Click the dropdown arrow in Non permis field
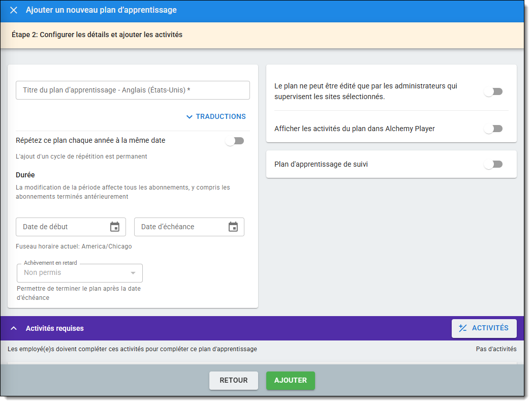The image size is (532, 404). coord(133,273)
